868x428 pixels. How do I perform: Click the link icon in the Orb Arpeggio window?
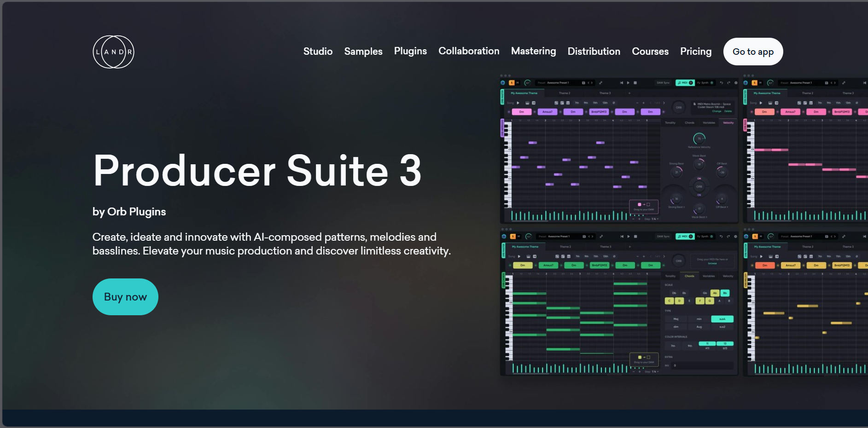[600, 83]
